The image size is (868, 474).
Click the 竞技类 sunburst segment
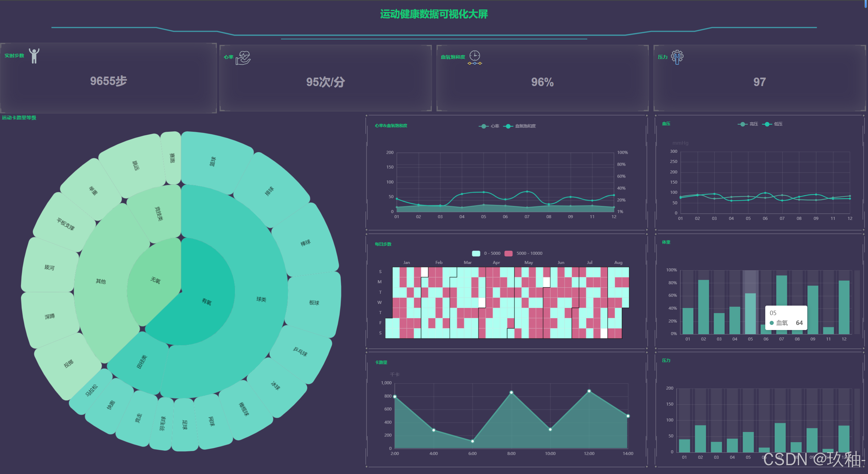pyautogui.click(x=159, y=213)
